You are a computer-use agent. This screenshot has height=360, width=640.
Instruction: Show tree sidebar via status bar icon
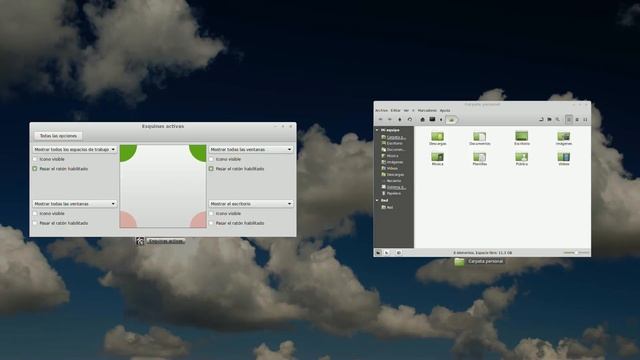387,253
